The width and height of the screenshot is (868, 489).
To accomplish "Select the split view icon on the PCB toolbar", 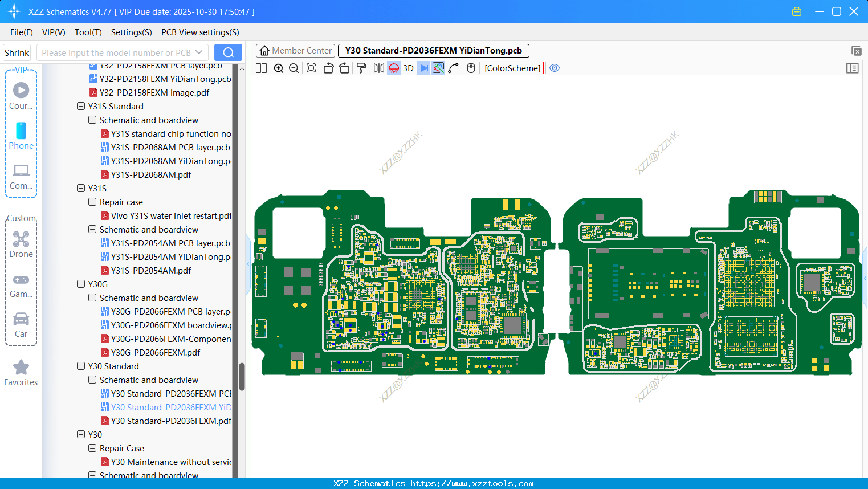I will [x=261, y=68].
